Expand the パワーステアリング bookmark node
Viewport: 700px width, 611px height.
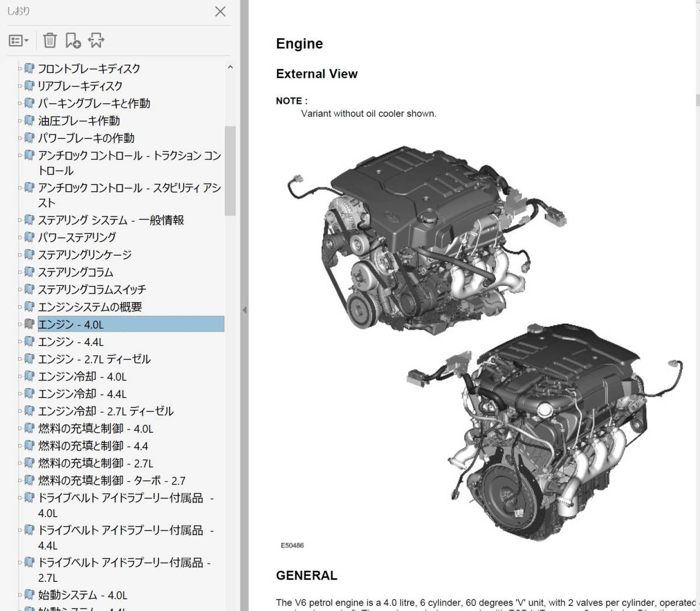pos(20,238)
